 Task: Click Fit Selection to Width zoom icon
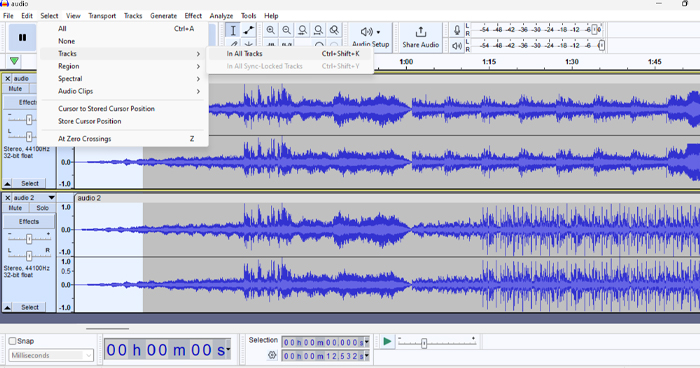[x=303, y=30]
